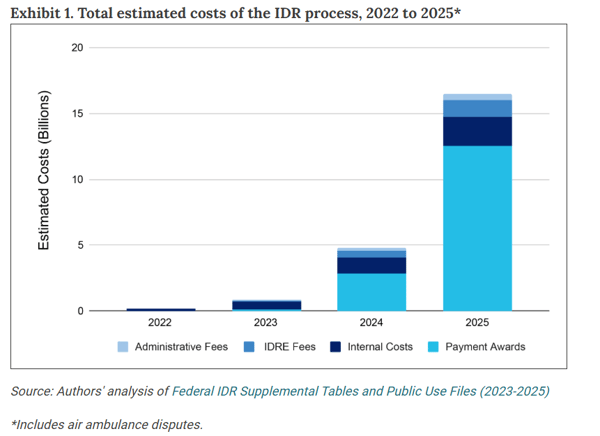Image resolution: width=600 pixels, height=436 pixels.
Task: Select the 2025 Internal Costs bar segment
Action: [x=477, y=131]
